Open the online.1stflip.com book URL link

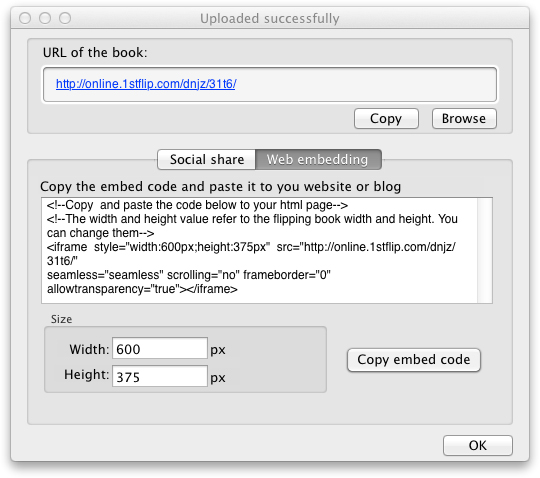(x=146, y=84)
